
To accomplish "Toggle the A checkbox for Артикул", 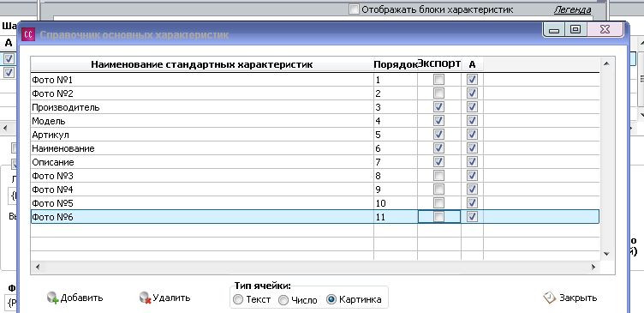I will [x=472, y=135].
